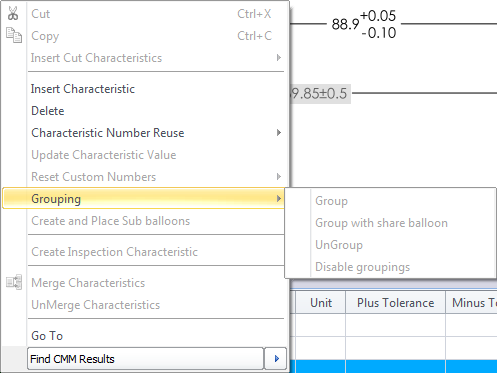
Task: Expand the Insert Cut Characteristics submenu arrow
Action: [279, 58]
